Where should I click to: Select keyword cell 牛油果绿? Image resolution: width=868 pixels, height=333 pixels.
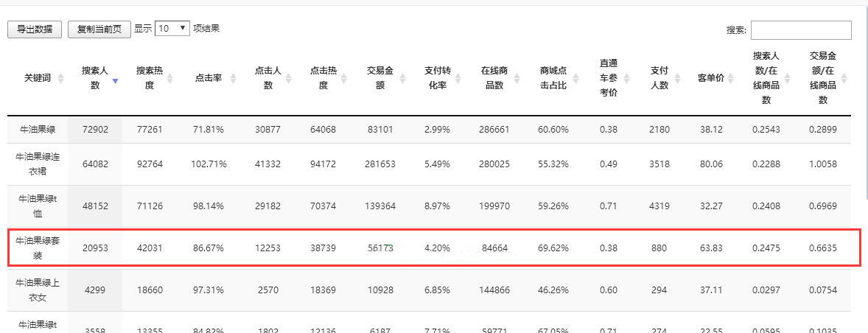38,130
